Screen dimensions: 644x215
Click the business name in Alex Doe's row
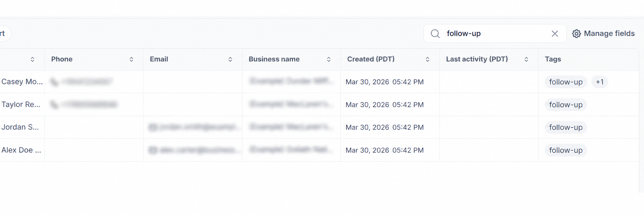click(x=291, y=149)
